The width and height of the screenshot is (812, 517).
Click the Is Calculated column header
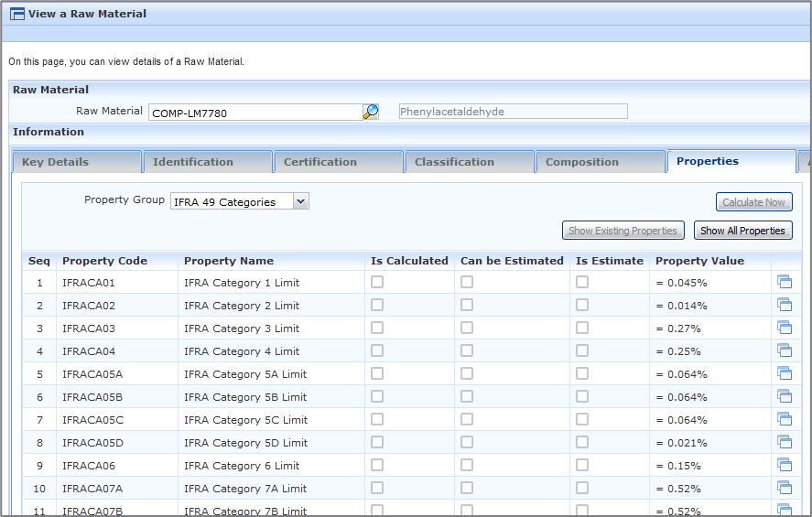409,261
